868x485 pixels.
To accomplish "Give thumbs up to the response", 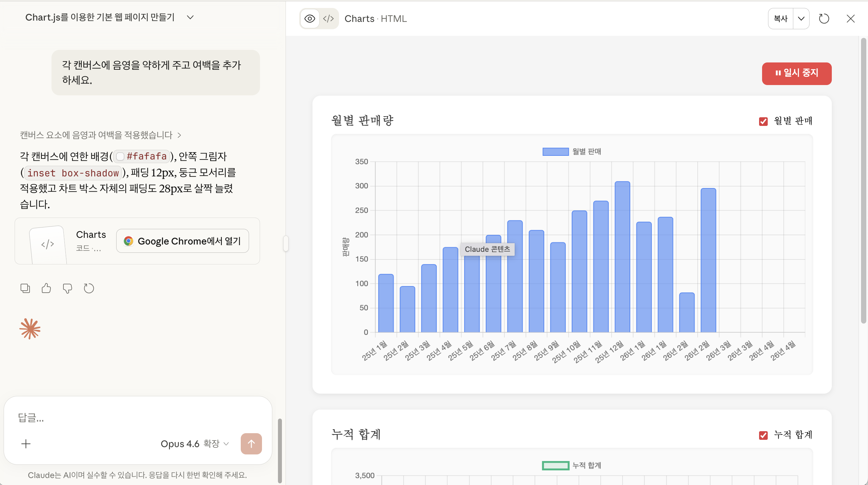I will click(x=46, y=288).
